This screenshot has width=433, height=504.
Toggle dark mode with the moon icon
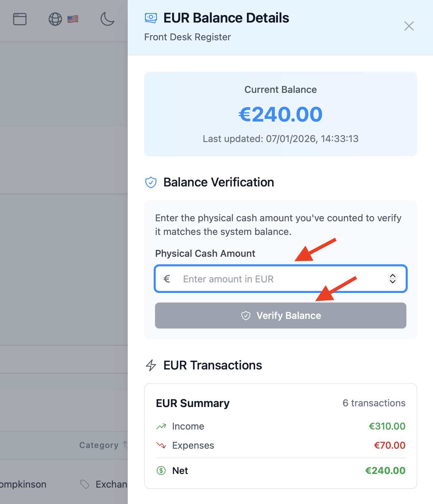(x=107, y=19)
